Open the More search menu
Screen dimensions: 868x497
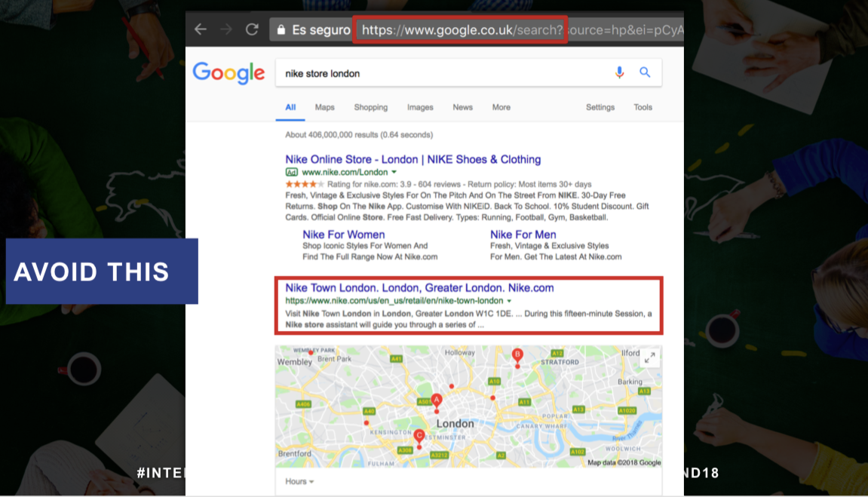coord(501,107)
